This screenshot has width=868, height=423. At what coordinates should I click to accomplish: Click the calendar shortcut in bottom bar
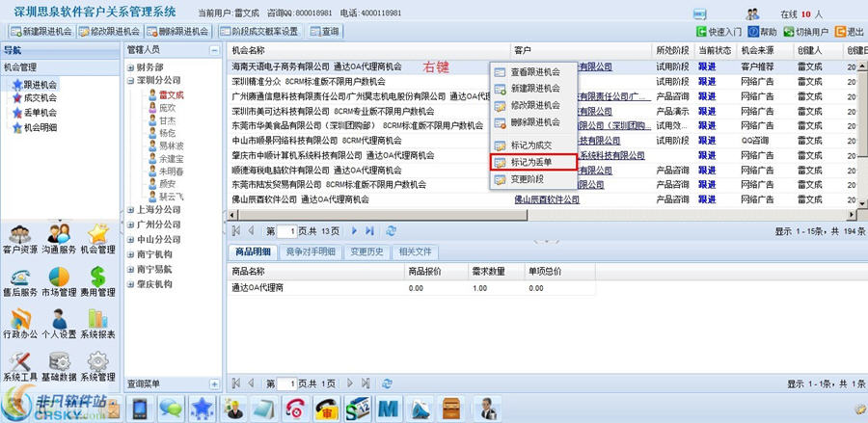358,410
